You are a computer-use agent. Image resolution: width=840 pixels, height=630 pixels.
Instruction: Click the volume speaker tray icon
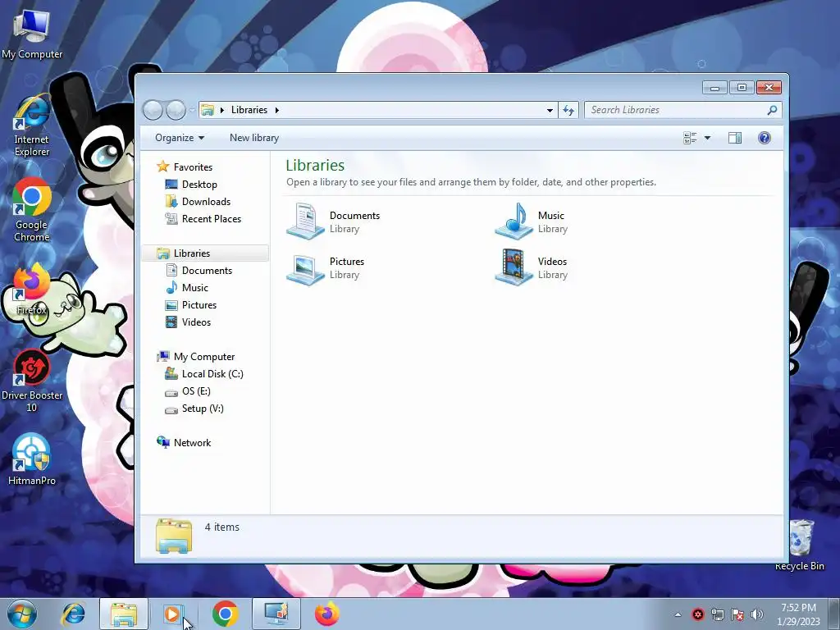click(757, 614)
